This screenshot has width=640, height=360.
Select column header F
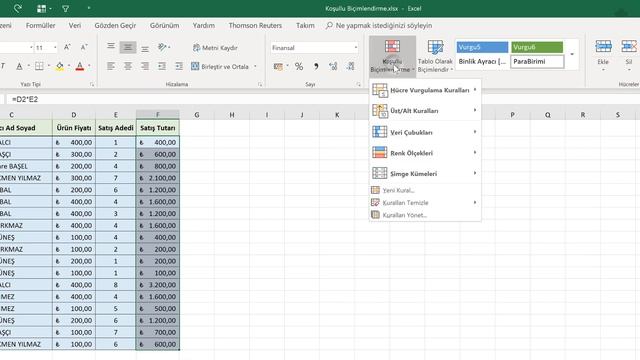click(158, 115)
